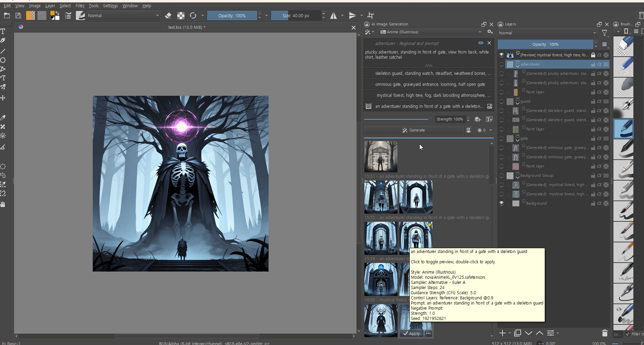The width and height of the screenshot is (644, 345).
Task: Toggle visibility of the Preview layer
Action: coord(501,55)
